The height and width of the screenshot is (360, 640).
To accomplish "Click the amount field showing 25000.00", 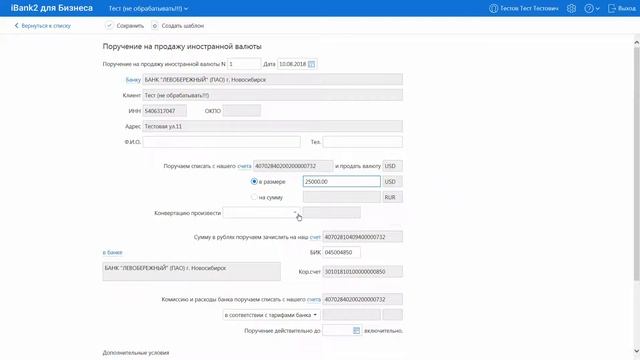I will (342, 181).
